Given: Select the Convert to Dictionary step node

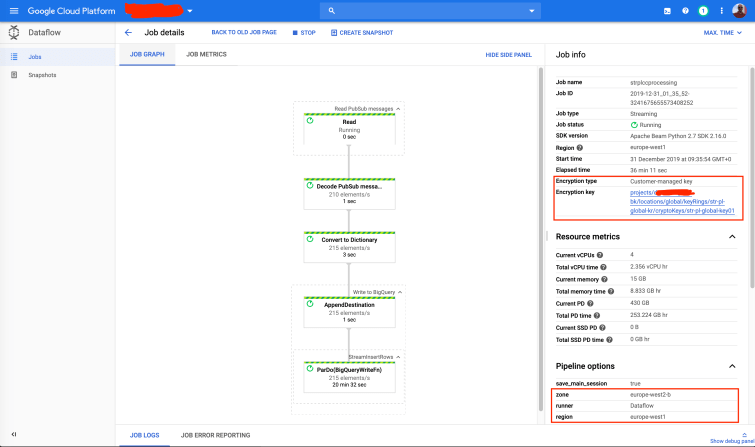Looking at the screenshot, I should tap(349, 247).
